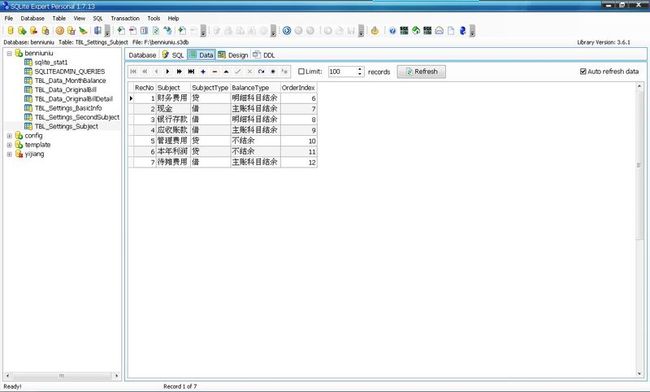Image resolution: width=650 pixels, height=392 pixels.
Task: Select TBL_Data_OriginalBill table in tree
Action: click(x=65, y=90)
